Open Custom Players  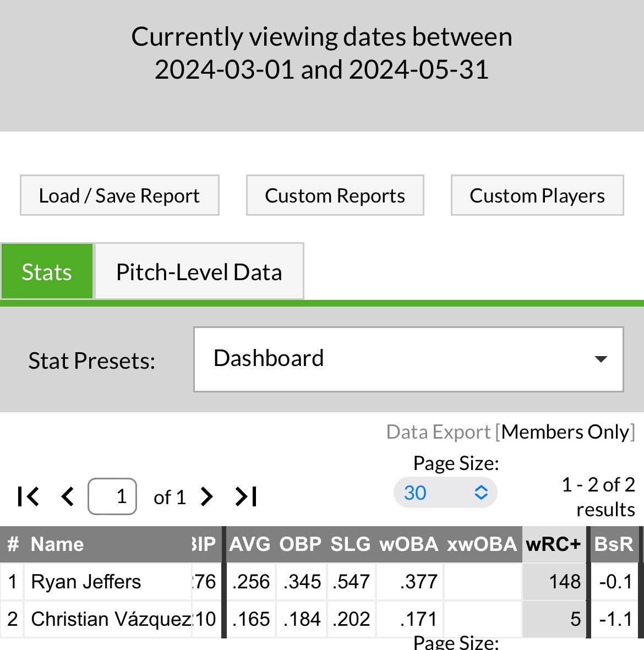537,195
